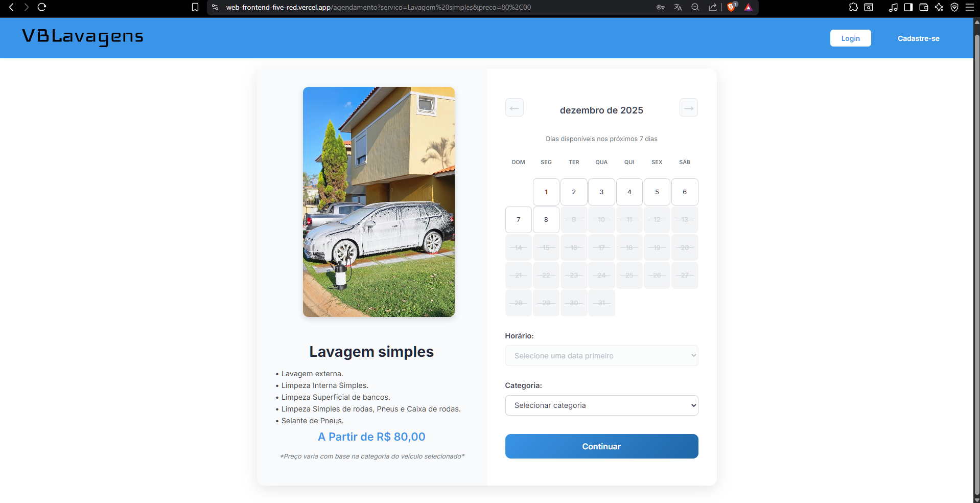Open the browser hamburger menu
The width and height of the screenshot is (980, 503).
tap(970, 7)
